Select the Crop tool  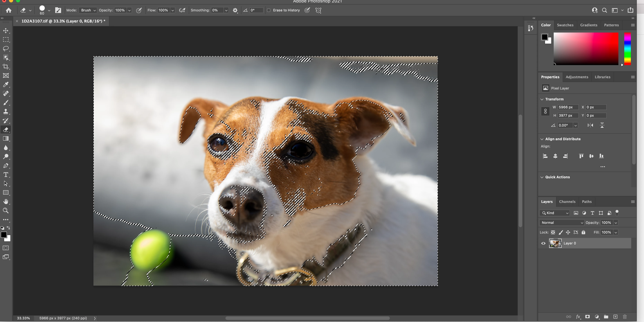(6, 66)
